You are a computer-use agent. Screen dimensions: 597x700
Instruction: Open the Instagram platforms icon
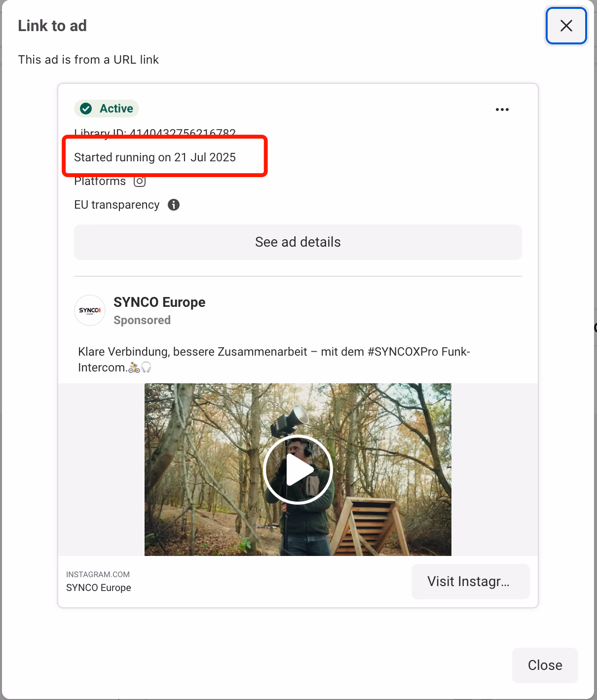click(x=139, y=181)
